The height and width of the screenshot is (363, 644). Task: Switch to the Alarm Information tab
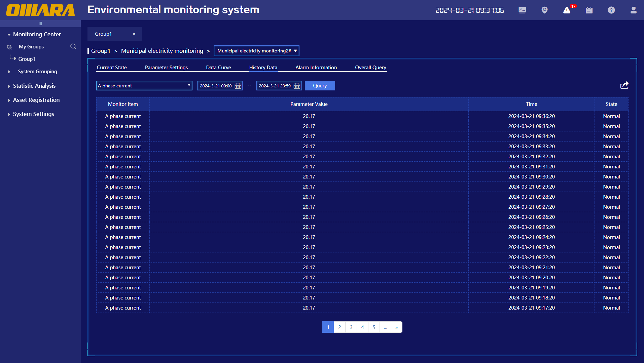coord(316,68)
